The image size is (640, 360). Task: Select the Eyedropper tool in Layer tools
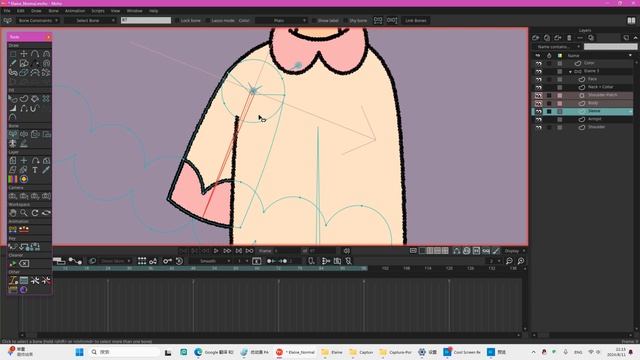click(46, 170)
